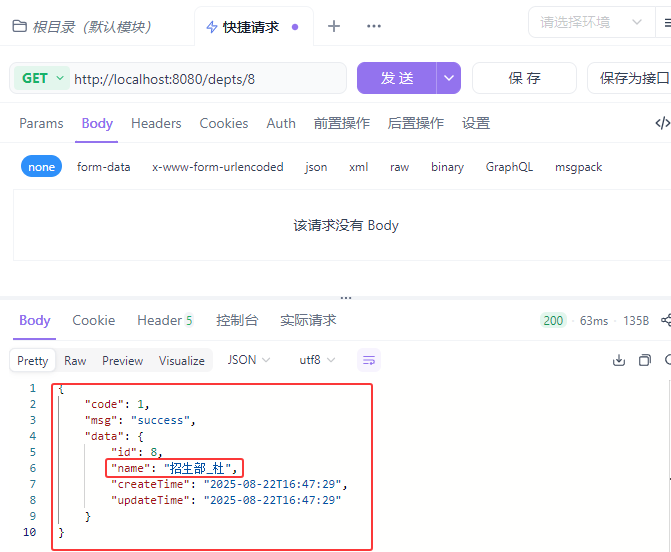Open the 实际请求 response tab
The height and width of the screenshot is (552, 671).
308,321
